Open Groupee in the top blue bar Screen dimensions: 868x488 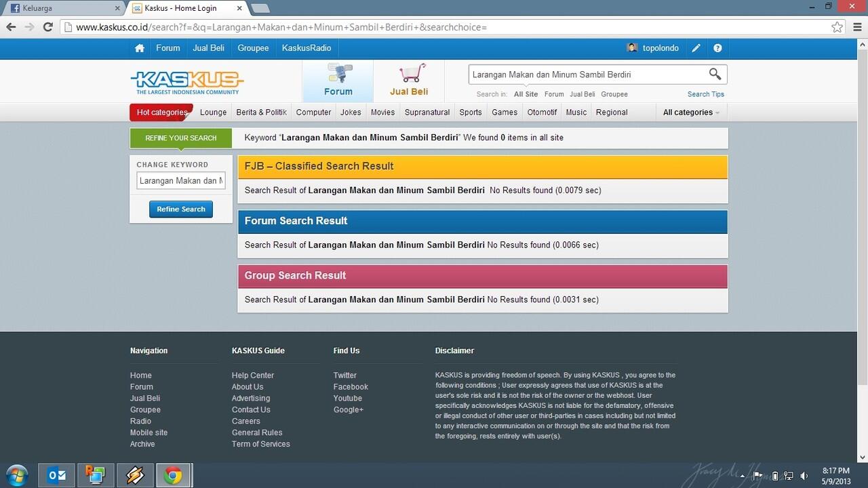point(254,48)
